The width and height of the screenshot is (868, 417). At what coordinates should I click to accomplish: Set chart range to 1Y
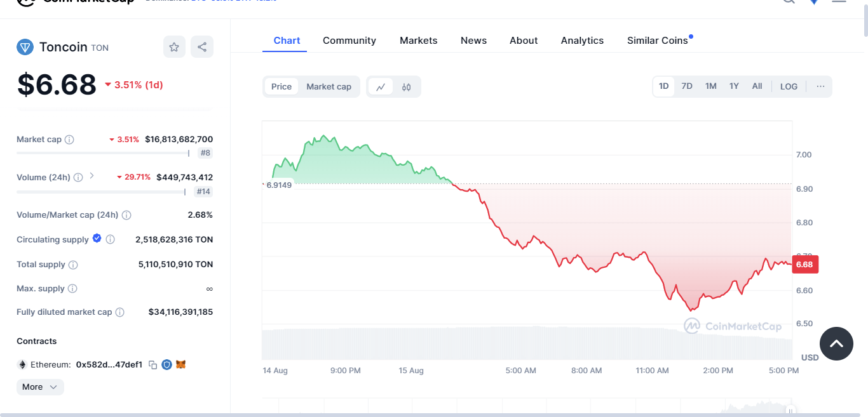click(734, 86)
